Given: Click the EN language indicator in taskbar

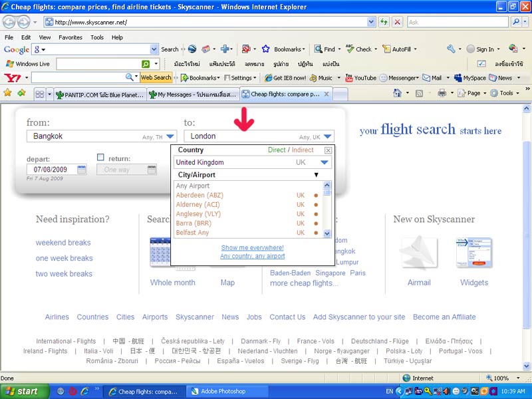Looking at the screenshot, I should (390, 391).
